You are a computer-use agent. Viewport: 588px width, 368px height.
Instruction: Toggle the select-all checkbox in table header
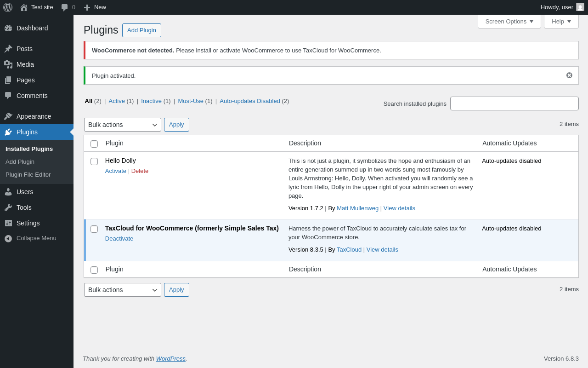94,144
